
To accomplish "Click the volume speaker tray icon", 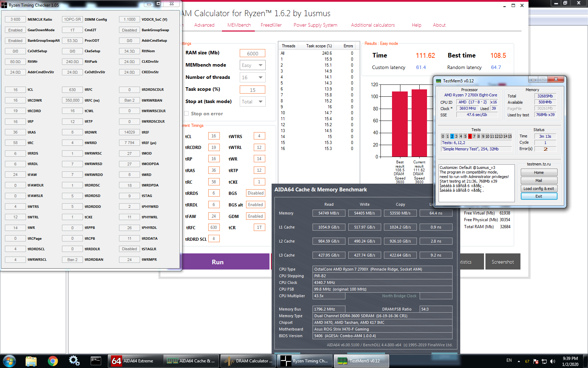I will (553, 361).
